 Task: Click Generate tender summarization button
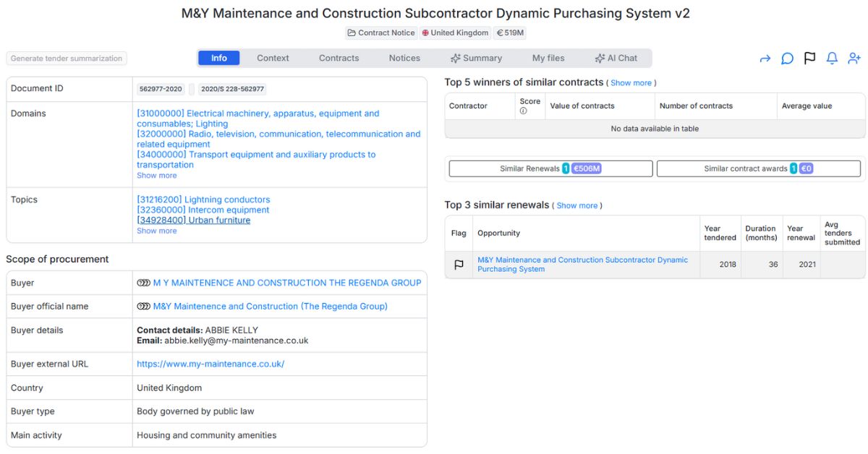tap(67, 59)
